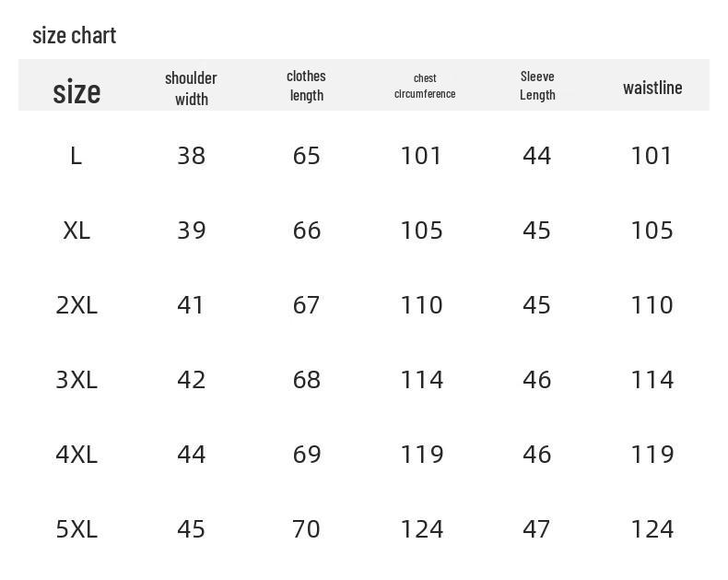Click shoulder width value 38 for L
This screenshot has height=580, width=728.
click(192, 156)
